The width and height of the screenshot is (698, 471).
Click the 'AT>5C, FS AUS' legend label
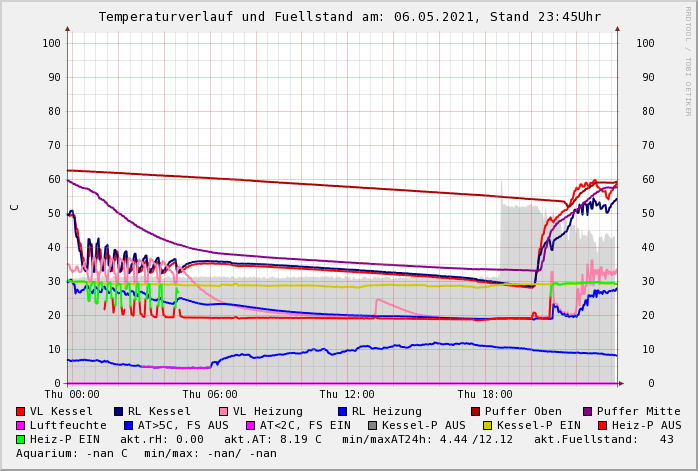(x=183, y=425)
